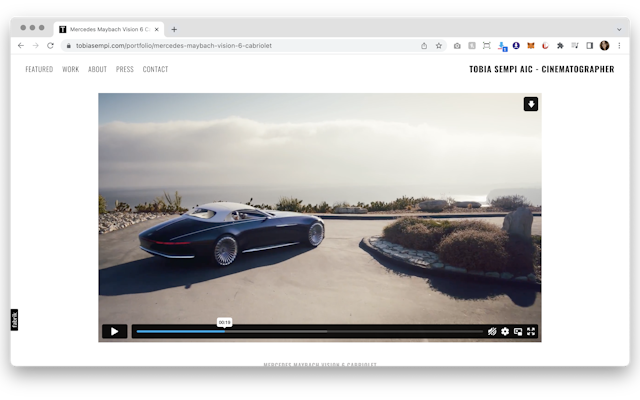Play the Maybach video
Image resolution: width=640 pixels, height=400 pixels.
click(114, 331)
